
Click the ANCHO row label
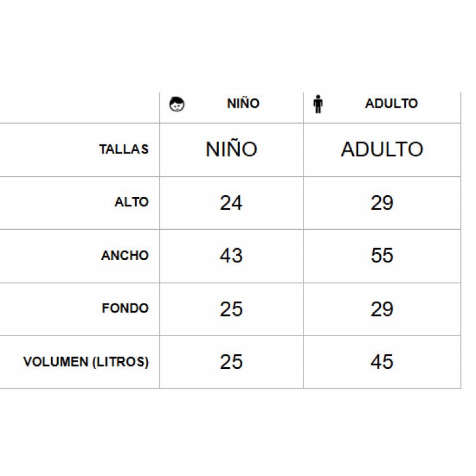click(125, 256)
